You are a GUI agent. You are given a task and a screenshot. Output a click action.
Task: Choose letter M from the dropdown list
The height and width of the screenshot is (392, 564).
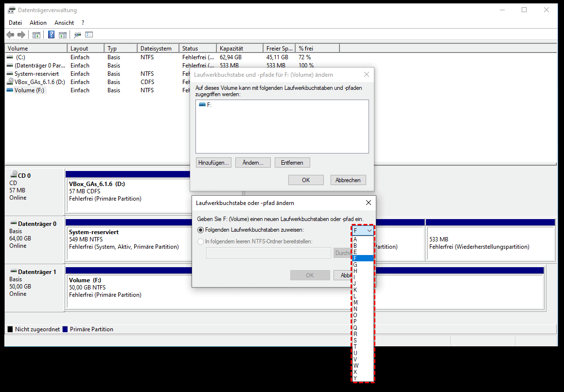[363, 303]
